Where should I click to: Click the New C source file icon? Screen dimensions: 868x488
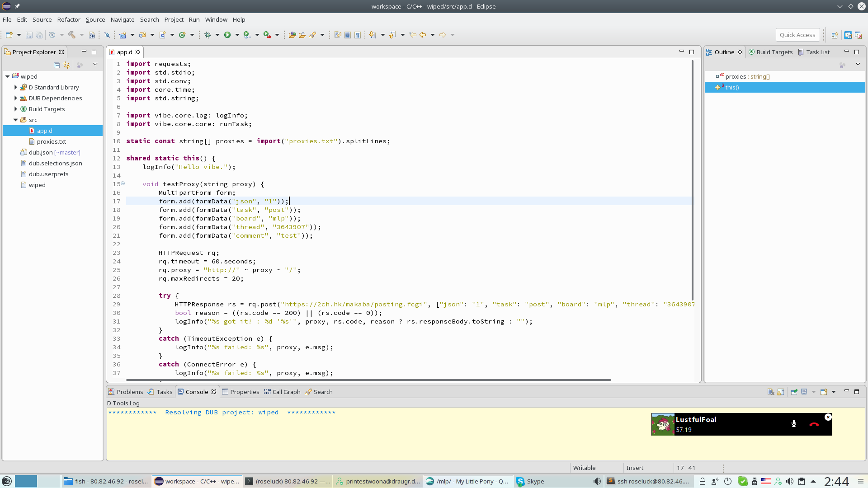tap(162, 35)
